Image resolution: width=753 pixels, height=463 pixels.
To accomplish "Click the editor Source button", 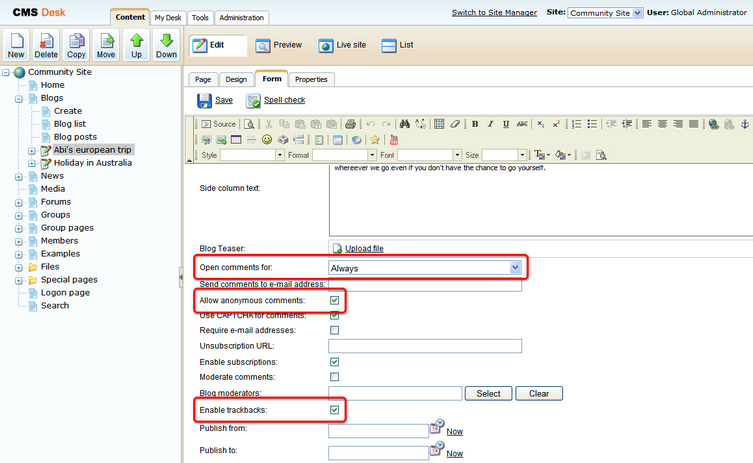I will pyautogui.click(x=218, y=124).
